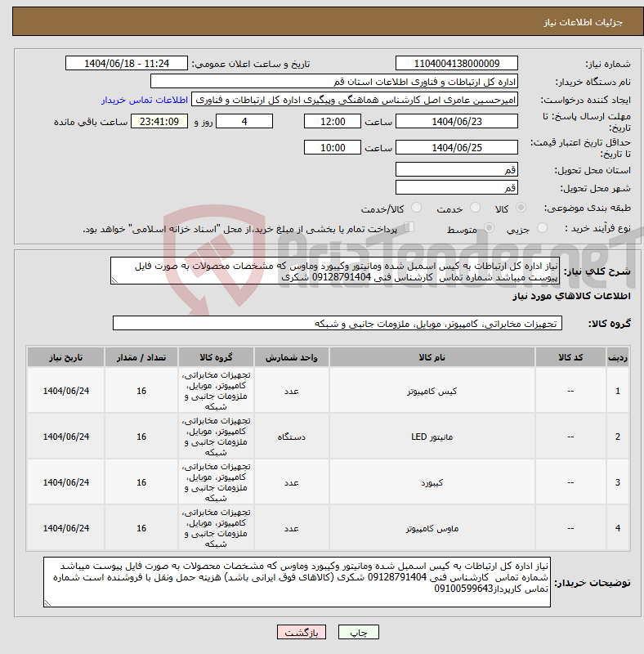Click quantity 16 in the کیس کامپیوتر row
644x654 pixels.
coord(141,391)
